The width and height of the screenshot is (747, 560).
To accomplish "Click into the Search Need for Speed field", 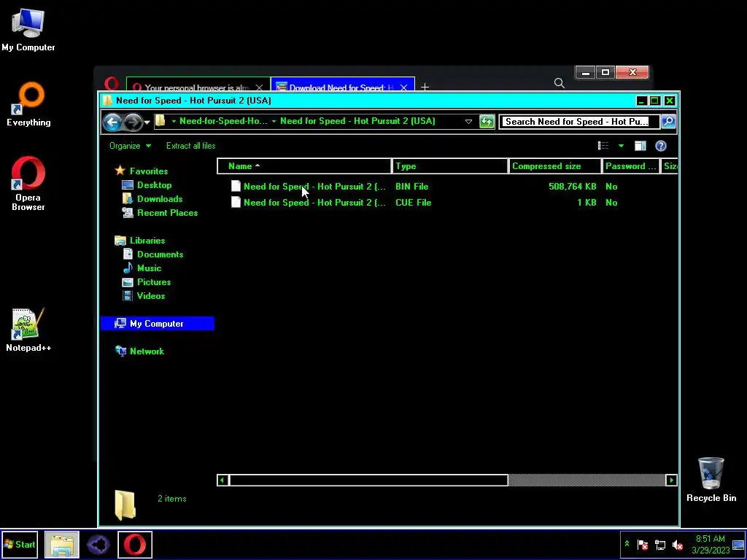I will coord(578,122).
